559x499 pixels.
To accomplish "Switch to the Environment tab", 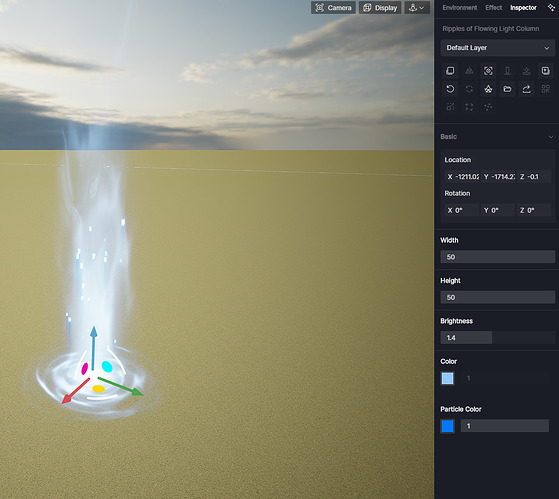I will 460,7.
